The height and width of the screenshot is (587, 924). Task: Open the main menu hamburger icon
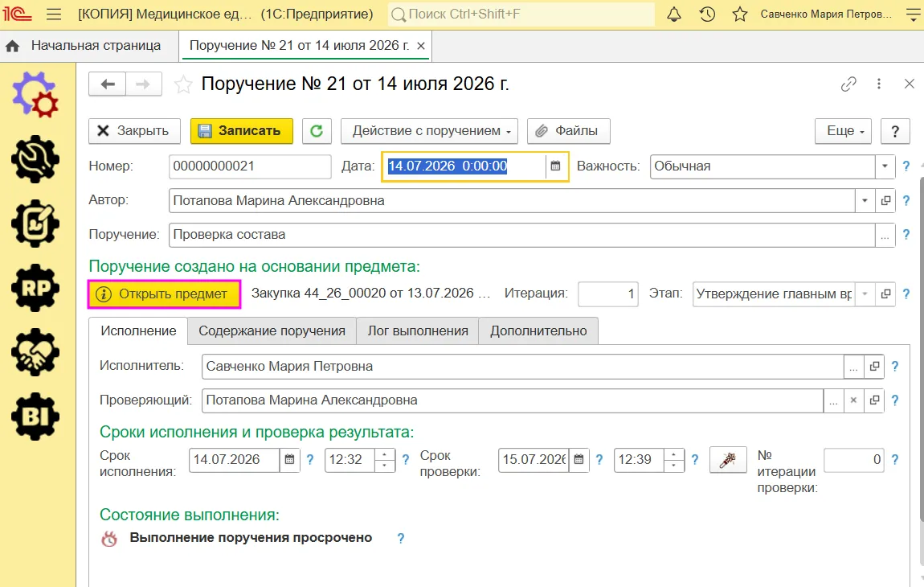[x=54, y=14]
